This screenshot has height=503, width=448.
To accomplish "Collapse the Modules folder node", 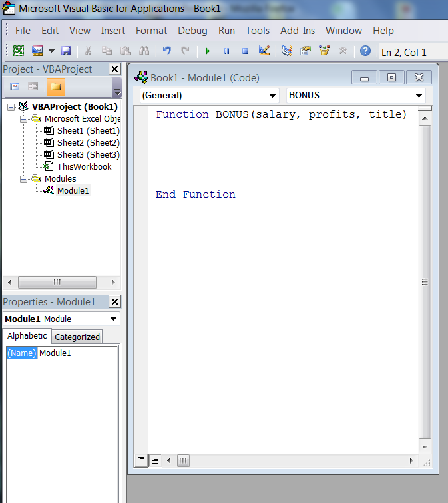I will 23,179.
